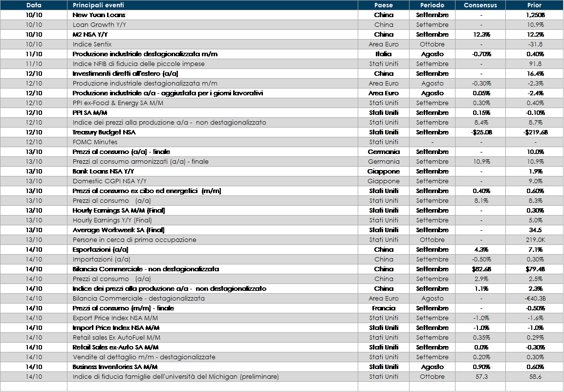This screenshot has width=564, height=392.
Task: Select the Domestic CGPI NSA Y/Y event
Action: [x=109, y=181]
